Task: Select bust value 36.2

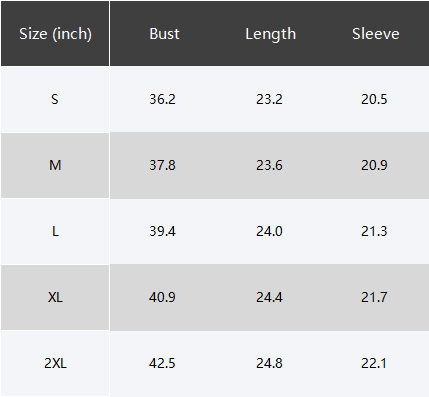Action: click(162, 99)
